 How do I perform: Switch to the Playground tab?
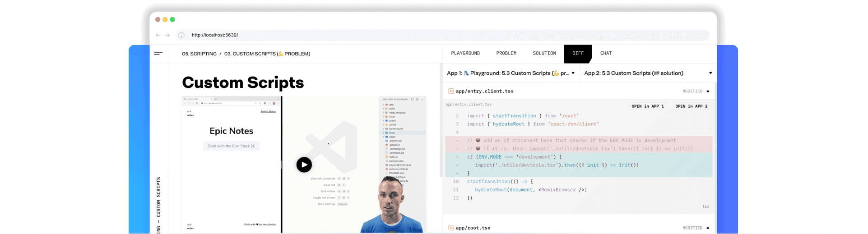[x=465, y=53]
